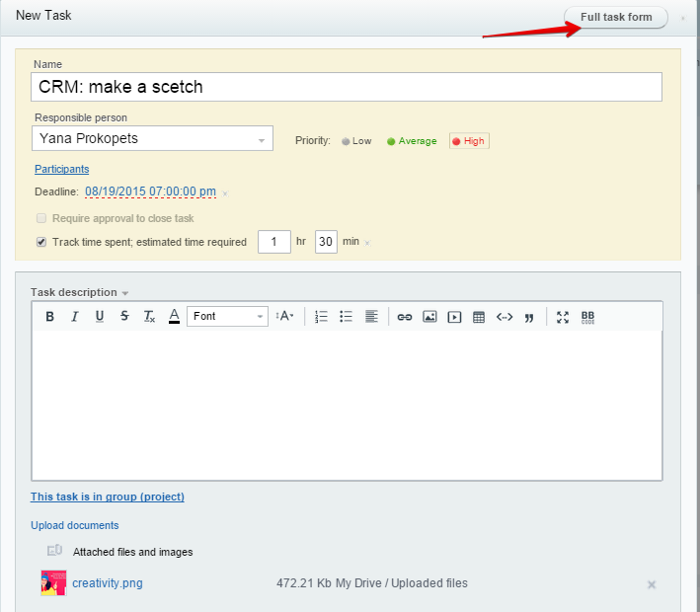Click the creativity.png thumbnail

(53, 583)
